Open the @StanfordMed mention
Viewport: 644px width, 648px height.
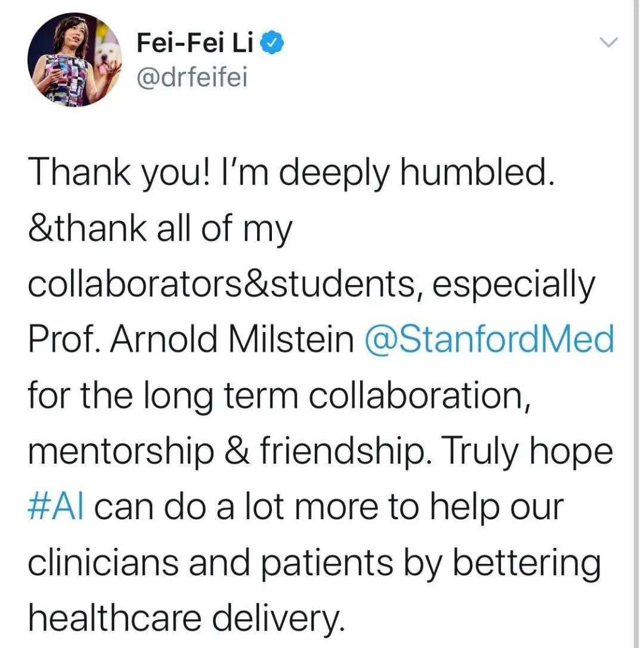[x=490, y=339]
